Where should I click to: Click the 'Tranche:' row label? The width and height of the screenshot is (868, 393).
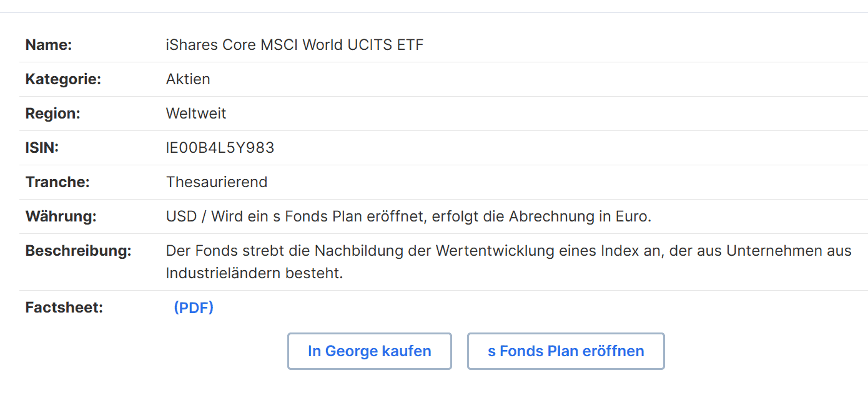[57, 182]
